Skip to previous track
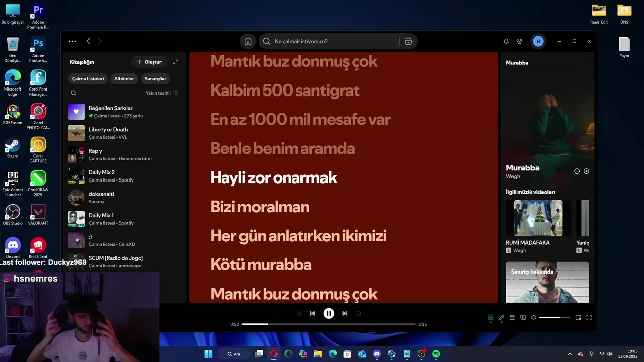 coord(312,313)
